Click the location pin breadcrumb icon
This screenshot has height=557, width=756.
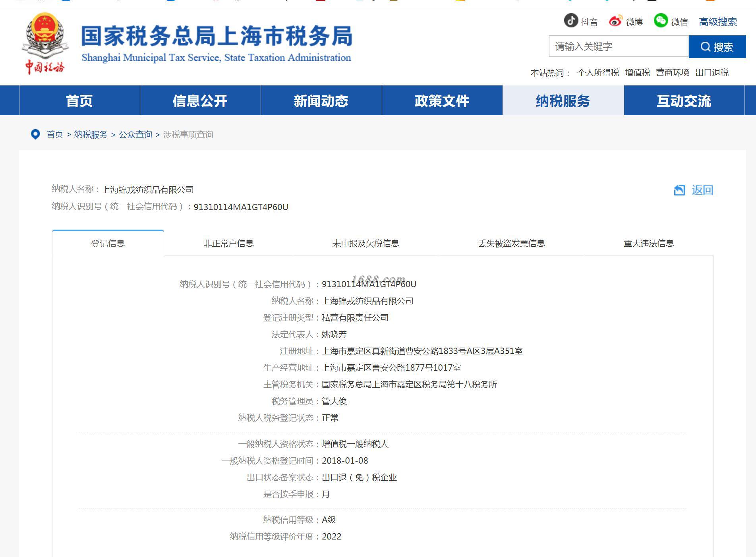(x=35, y=134)
